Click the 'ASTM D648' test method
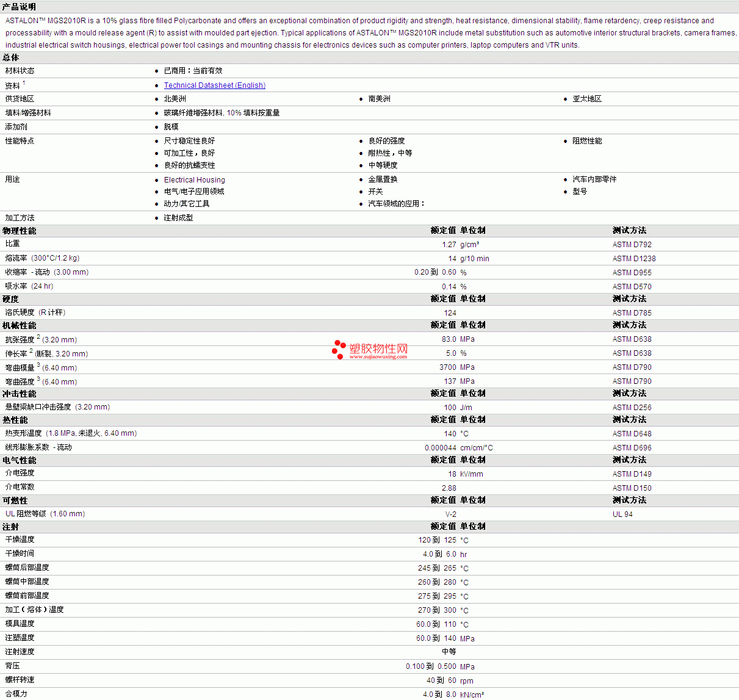Image resolution: width=739 pixels, height=700 pixels. click(632, 434)
